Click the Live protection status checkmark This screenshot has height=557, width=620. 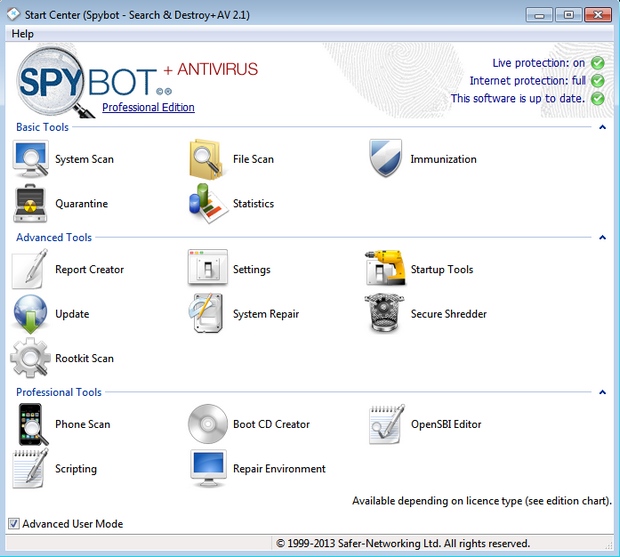point(597,63)
